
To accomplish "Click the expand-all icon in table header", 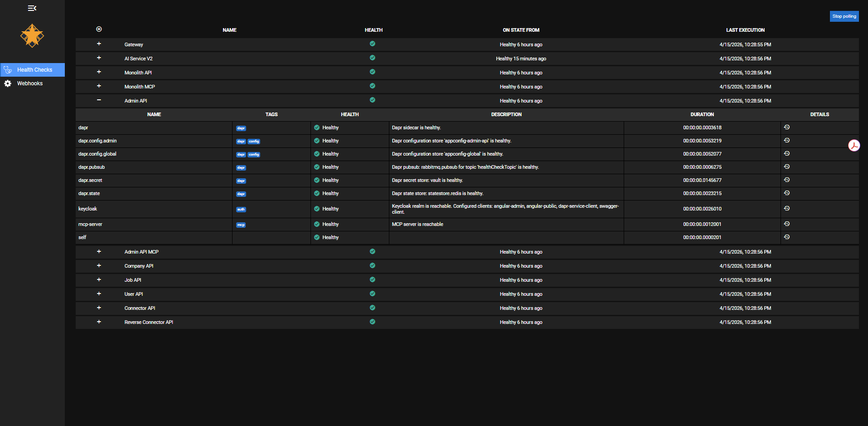I will point(99,29).
